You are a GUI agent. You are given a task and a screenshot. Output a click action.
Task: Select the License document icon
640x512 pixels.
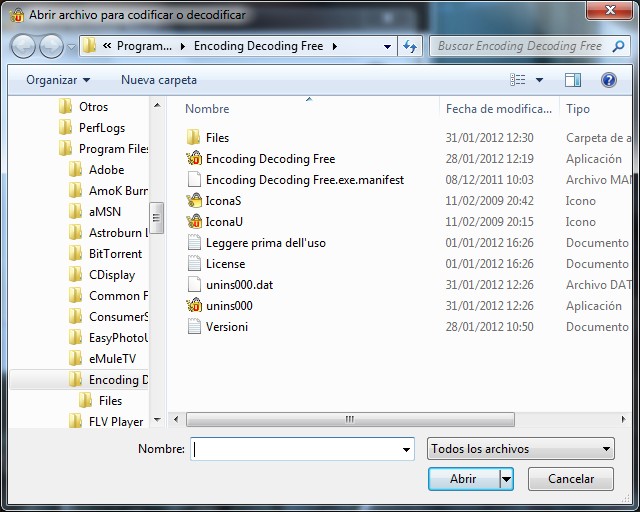pyautogui.click(x=194, y=264)
